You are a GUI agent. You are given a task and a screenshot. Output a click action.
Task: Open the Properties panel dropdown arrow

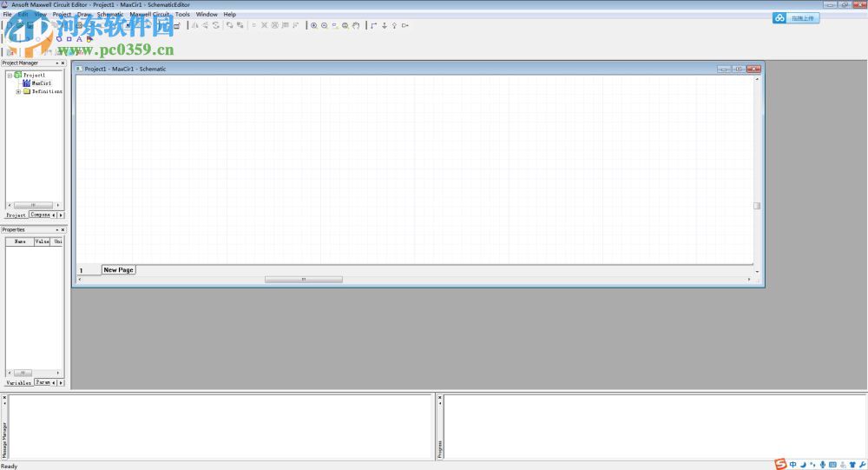57,229
